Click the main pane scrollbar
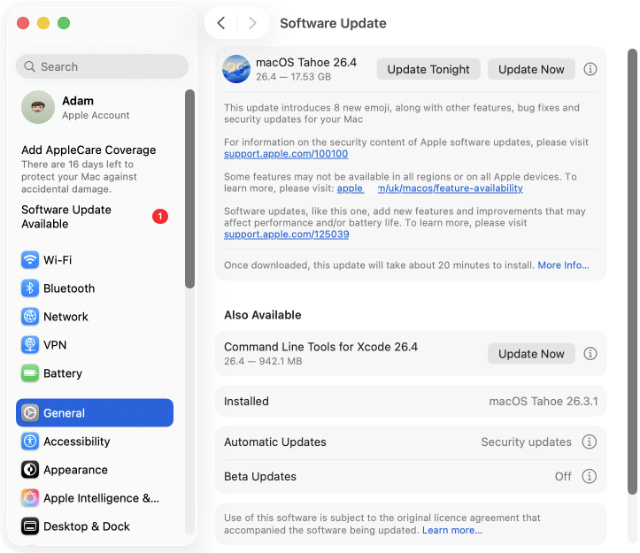Screen dimensions: 640x553 [632, 271]
